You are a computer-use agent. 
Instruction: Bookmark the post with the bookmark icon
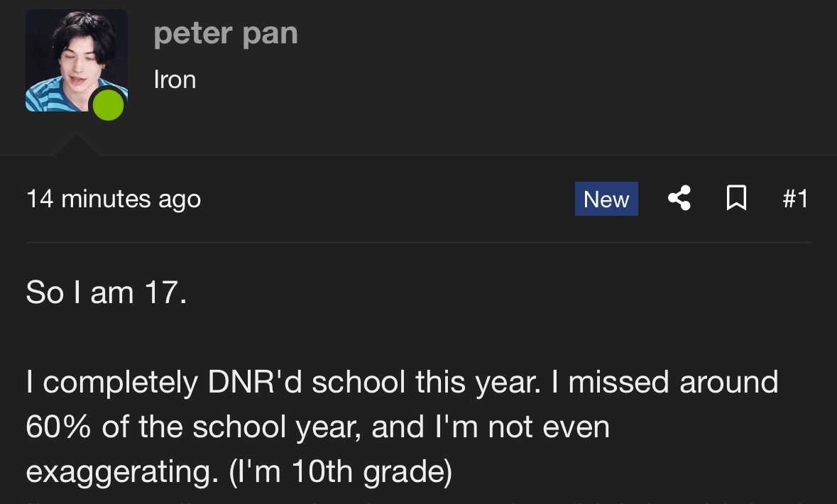736,198
